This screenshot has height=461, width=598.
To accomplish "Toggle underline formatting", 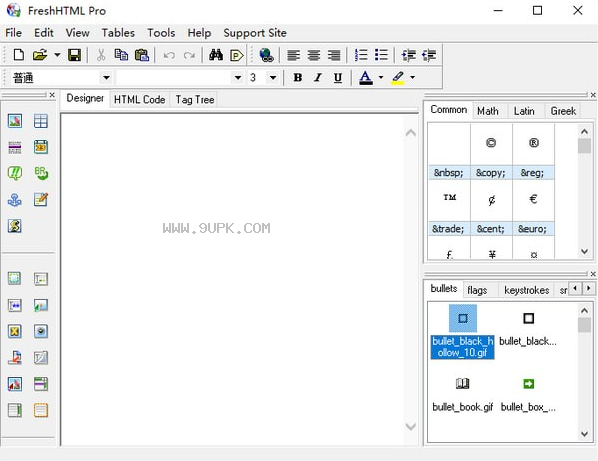I will coord(338,78).
